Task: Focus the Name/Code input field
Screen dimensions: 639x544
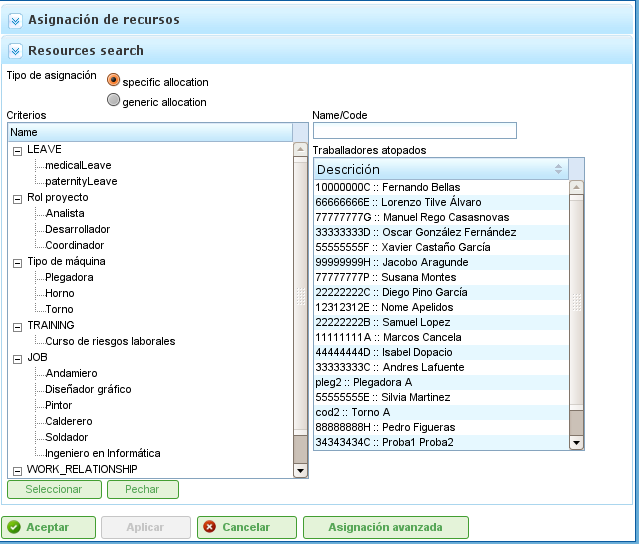Action: coord(414,131)
